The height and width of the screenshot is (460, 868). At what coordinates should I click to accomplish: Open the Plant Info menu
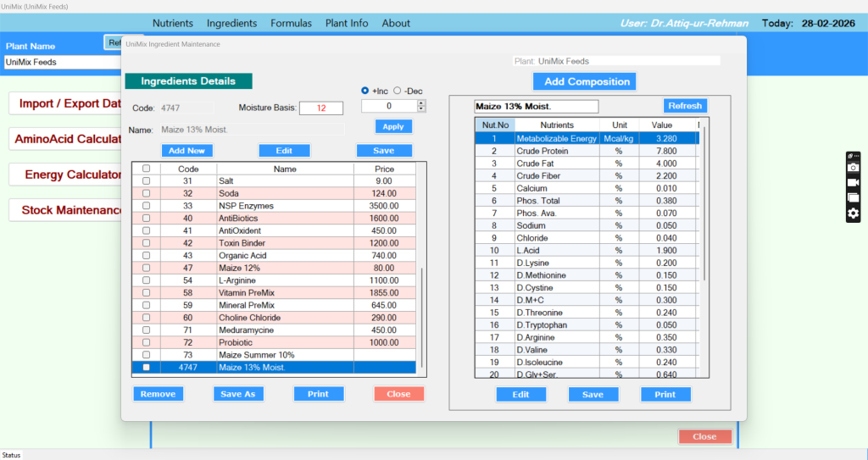tap(347, 23)
